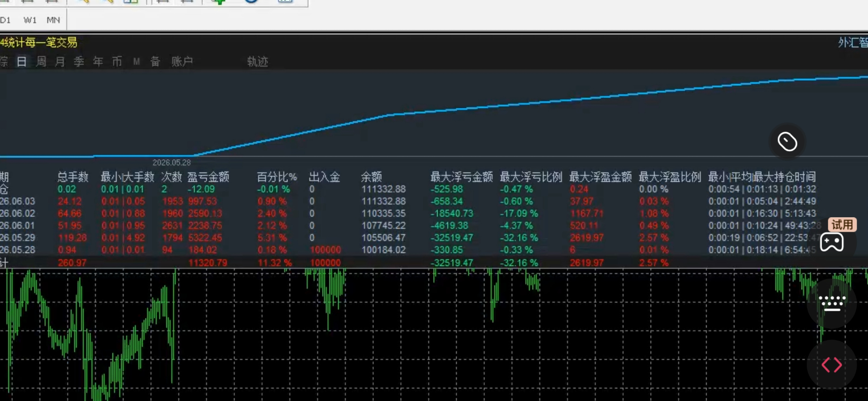This screenshot has width=868, height=401.
Task: Open the 账户 account tab
Action: 182,61
